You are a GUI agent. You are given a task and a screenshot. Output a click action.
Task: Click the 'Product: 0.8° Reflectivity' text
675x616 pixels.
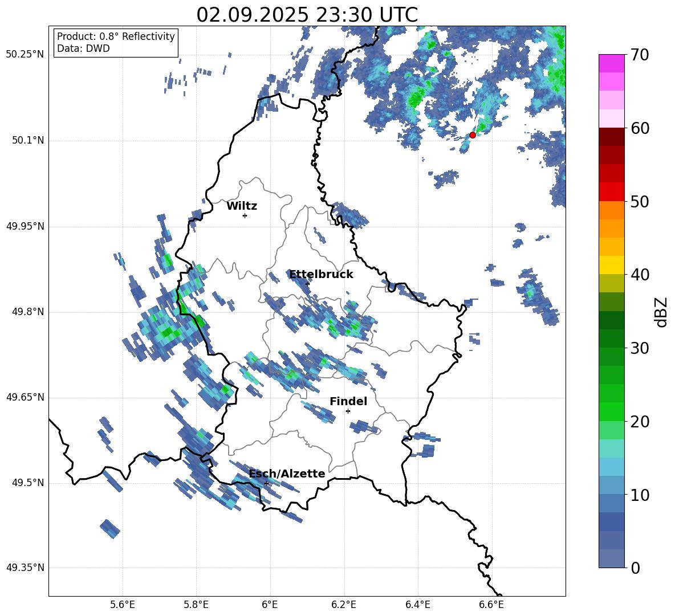click(116, 36)
